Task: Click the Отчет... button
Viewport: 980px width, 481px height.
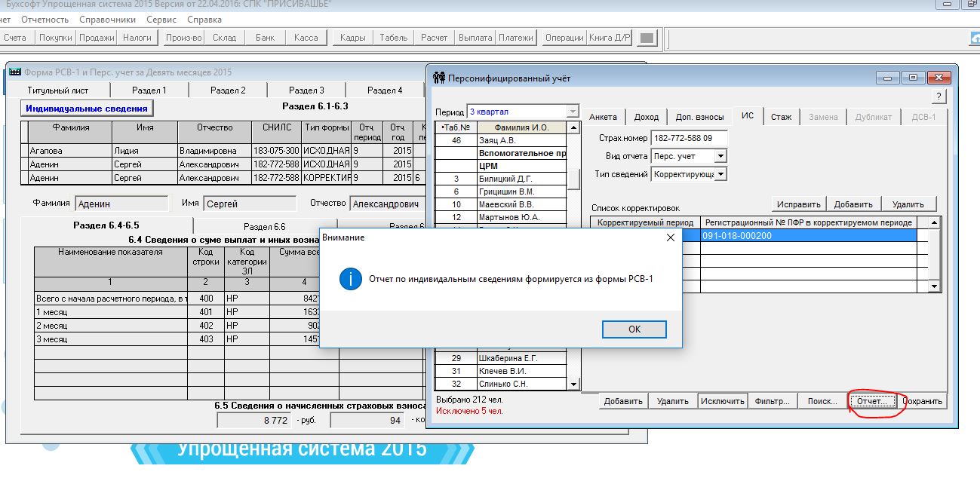Action: point(875,401)
